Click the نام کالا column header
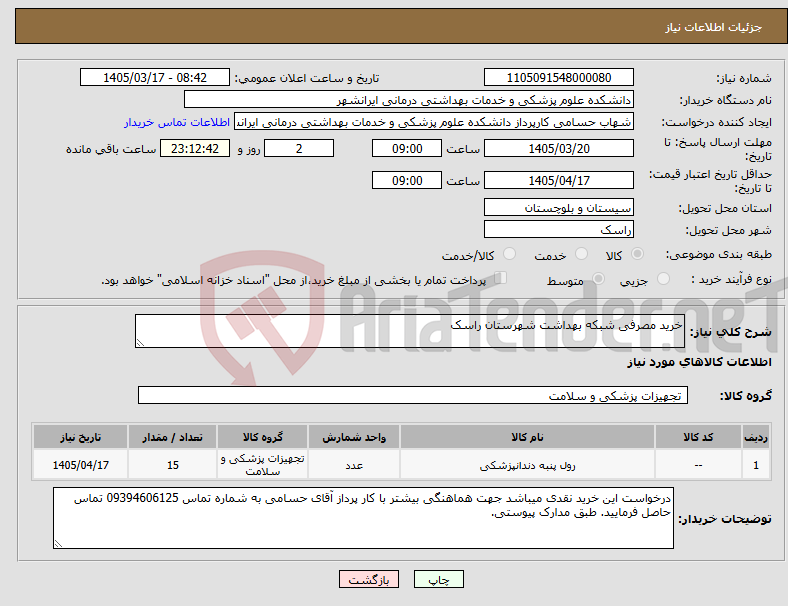788x606 pixels. click(527, 437)
